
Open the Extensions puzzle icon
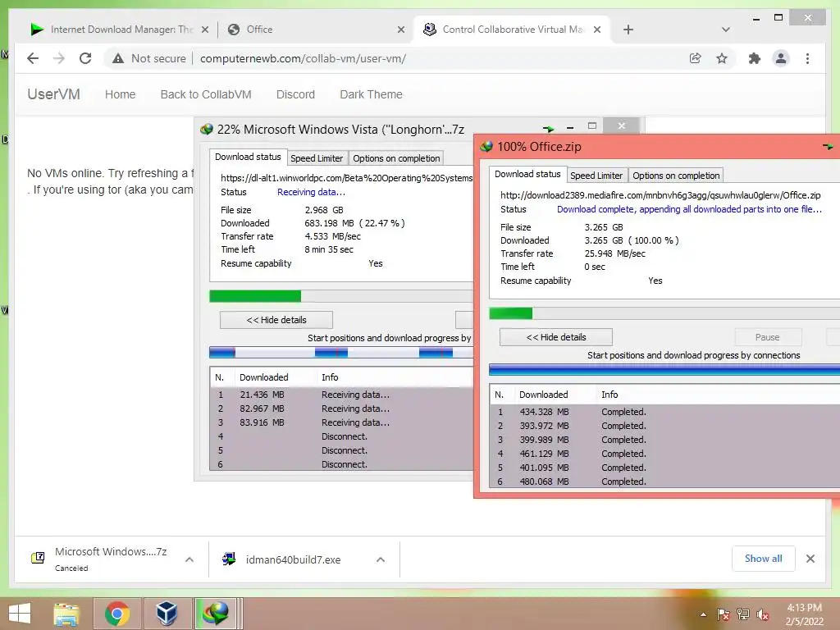coord(755,58)
